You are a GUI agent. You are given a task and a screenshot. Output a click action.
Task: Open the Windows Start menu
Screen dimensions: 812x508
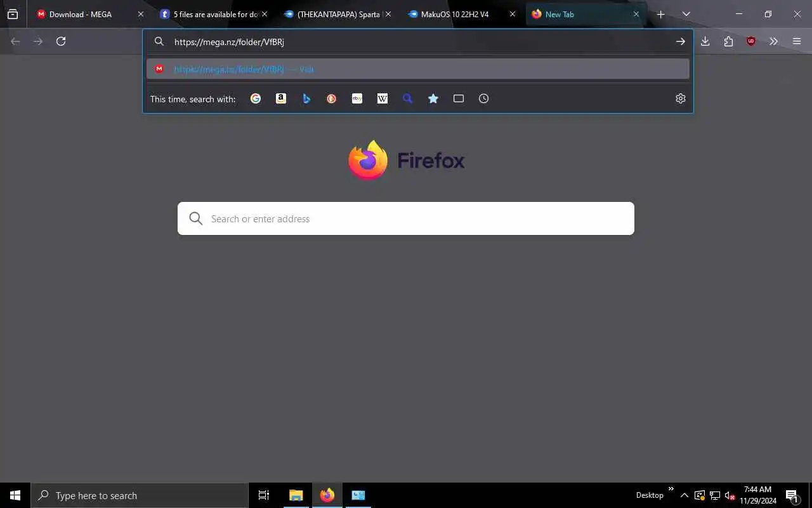pyautogui.click(x=15, y=495)
